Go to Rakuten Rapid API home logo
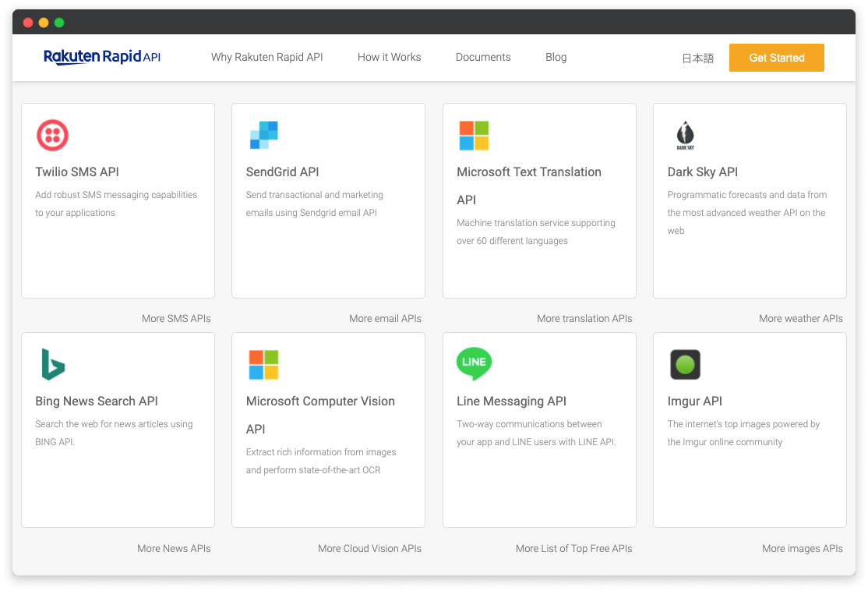The image size is (868, 591). point(102,57)
